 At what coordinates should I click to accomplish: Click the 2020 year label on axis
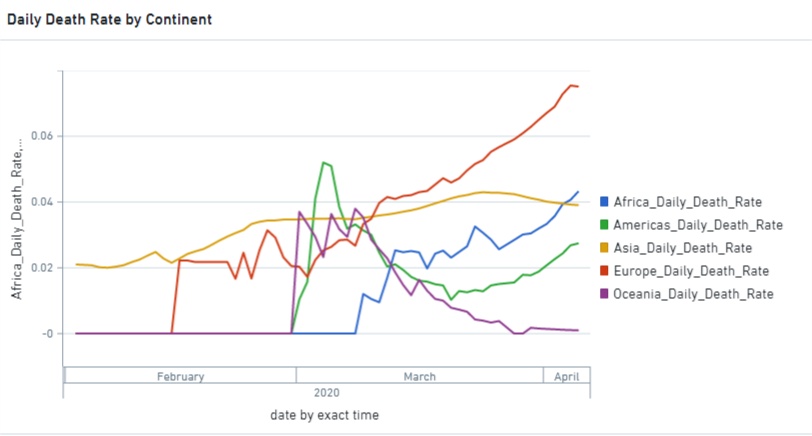coord(327,393)
